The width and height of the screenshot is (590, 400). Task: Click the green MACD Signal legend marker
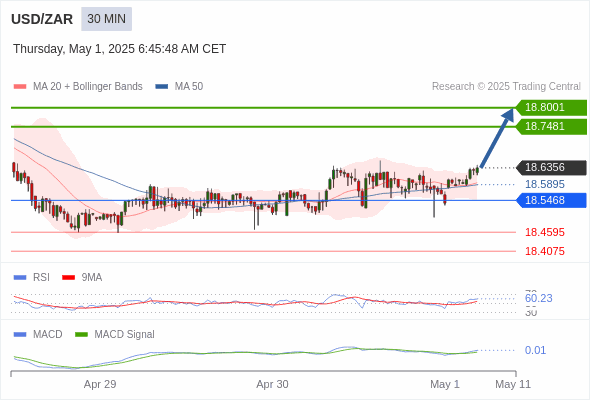coord(81,334)
